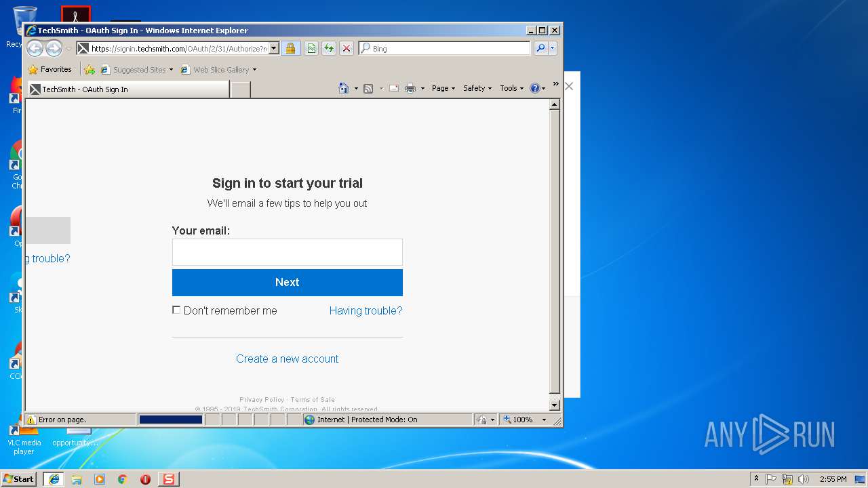868x488 pixels.
Task: Click the privacy lock icon in status bar
Action: click(x=482, y=420)
